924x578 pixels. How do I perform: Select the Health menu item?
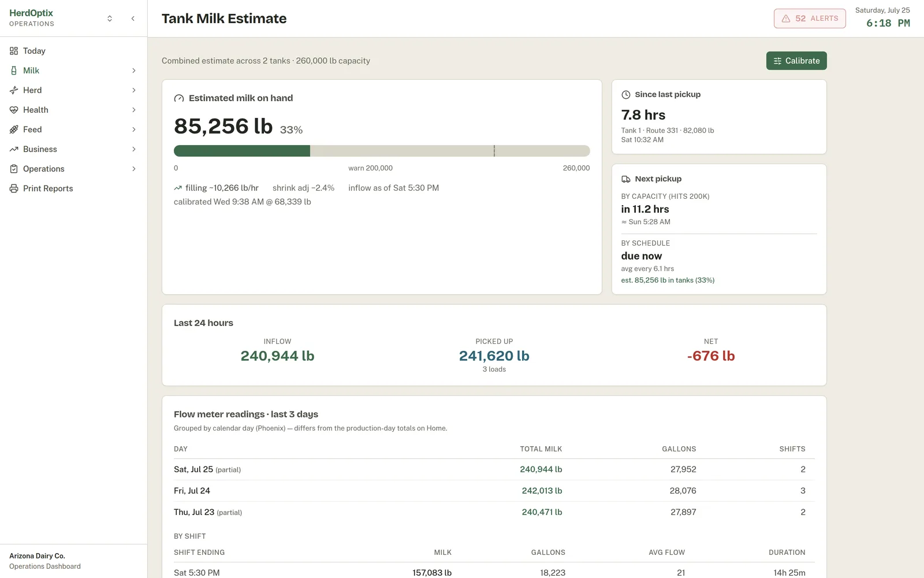click(73, 110)
